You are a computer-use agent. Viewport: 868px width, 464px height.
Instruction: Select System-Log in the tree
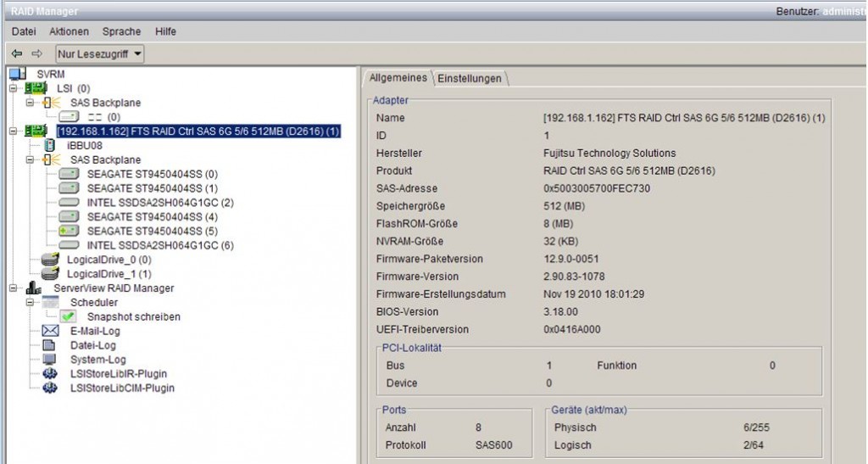point(98,360)
